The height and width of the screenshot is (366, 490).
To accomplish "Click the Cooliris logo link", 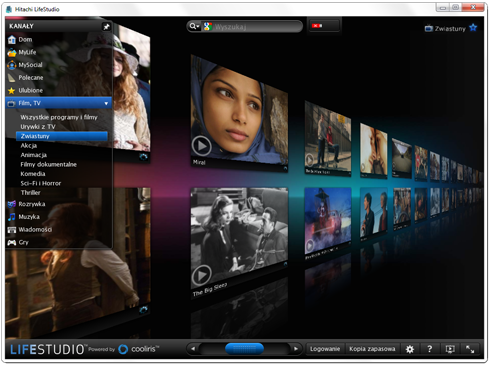I will (139, 349).
